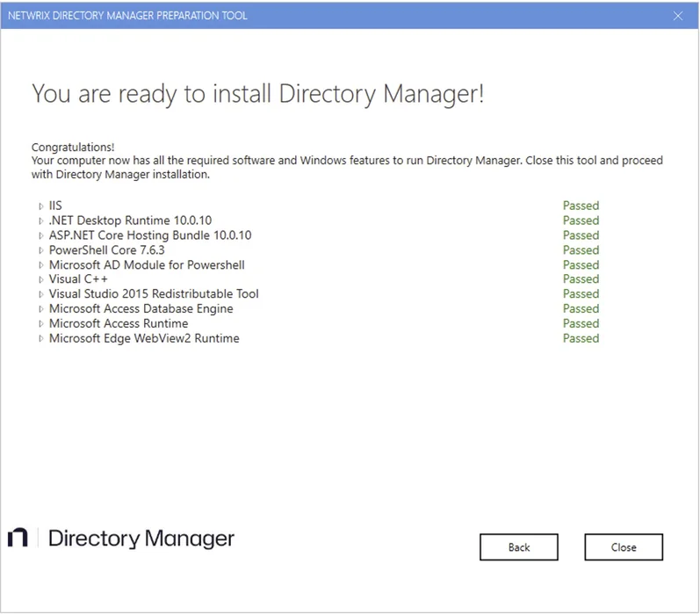
Task: Select the 'Visual C++' text
Action: (78, 278)
